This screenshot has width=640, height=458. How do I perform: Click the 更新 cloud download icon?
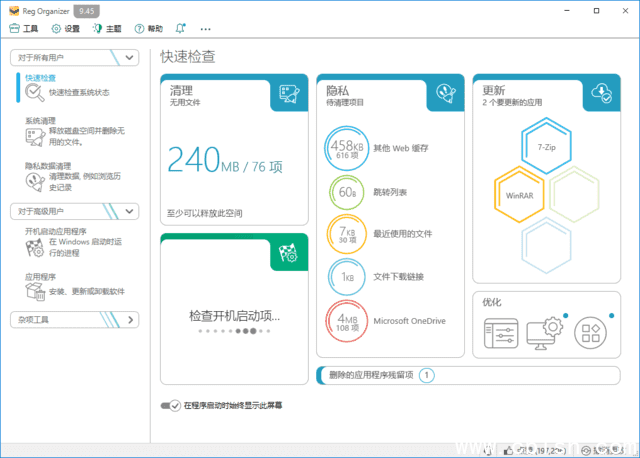click(600, 94)
